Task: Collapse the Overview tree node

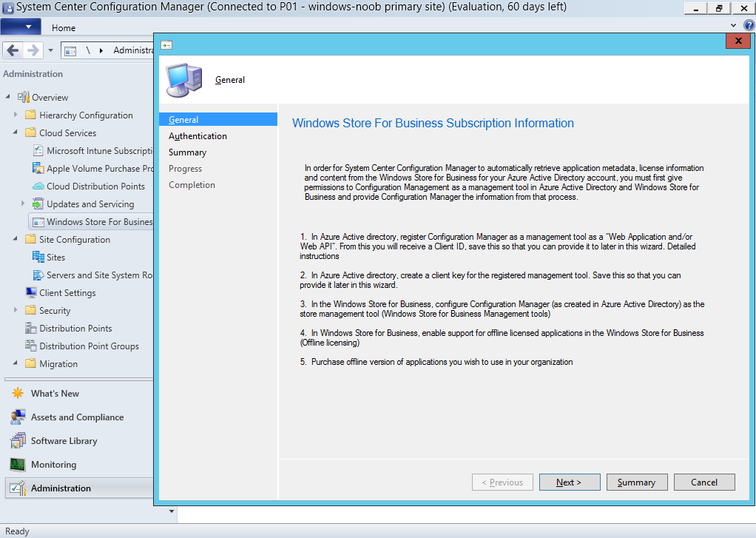Action: point(7,96)
